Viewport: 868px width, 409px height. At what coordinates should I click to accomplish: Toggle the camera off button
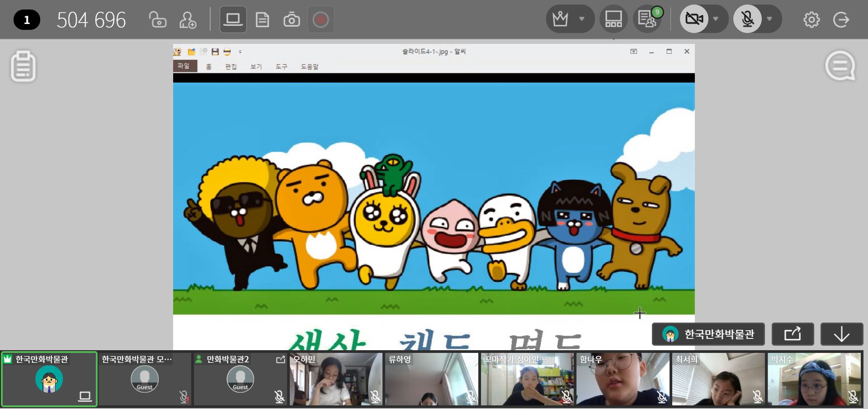[x=694, y=19]
